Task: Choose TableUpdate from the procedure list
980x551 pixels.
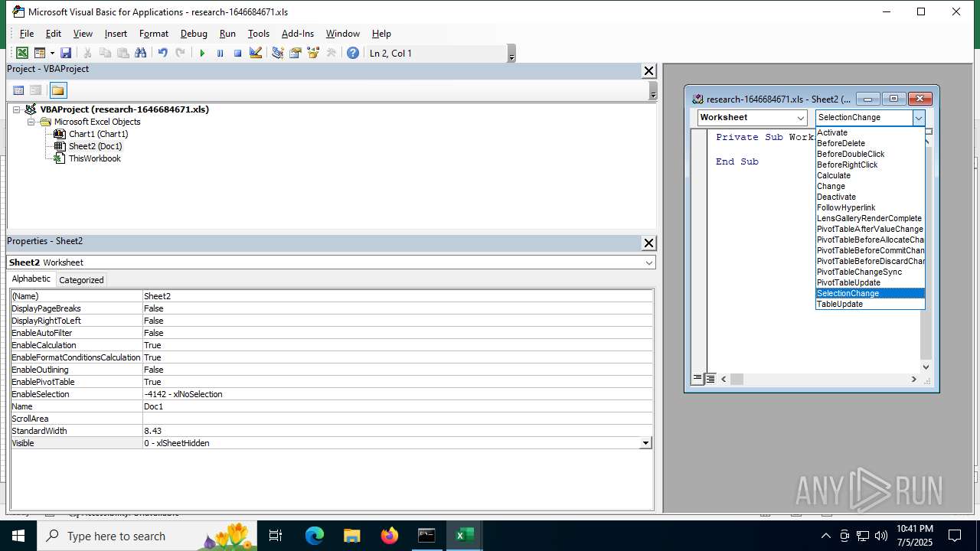Action: click(871, 304)
